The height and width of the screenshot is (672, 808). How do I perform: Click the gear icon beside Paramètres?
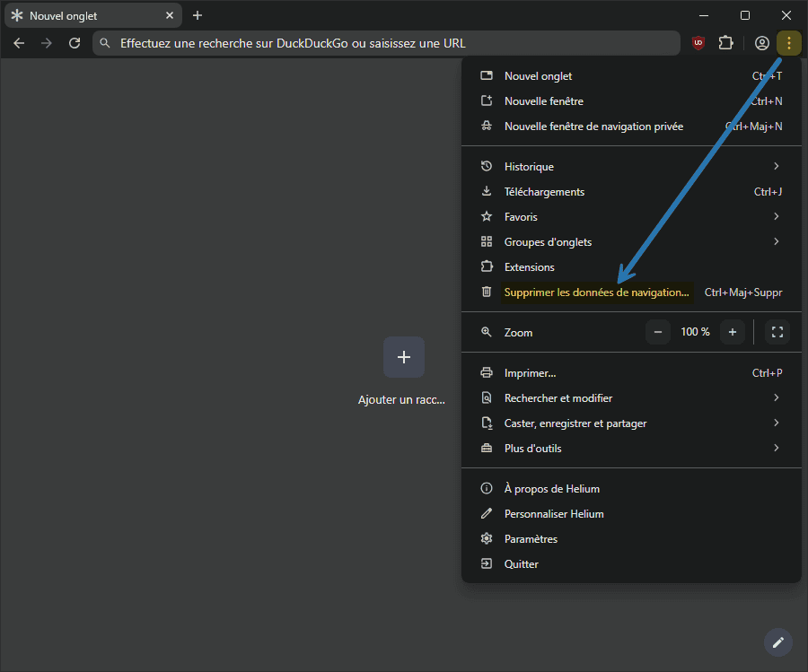click(x=487, y=538)
